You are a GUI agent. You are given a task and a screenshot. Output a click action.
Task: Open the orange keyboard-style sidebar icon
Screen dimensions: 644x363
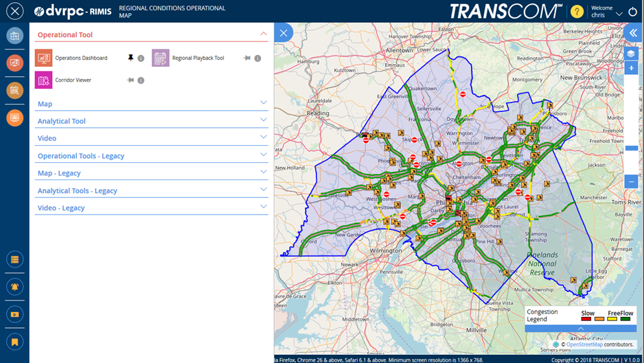[15, 118]
